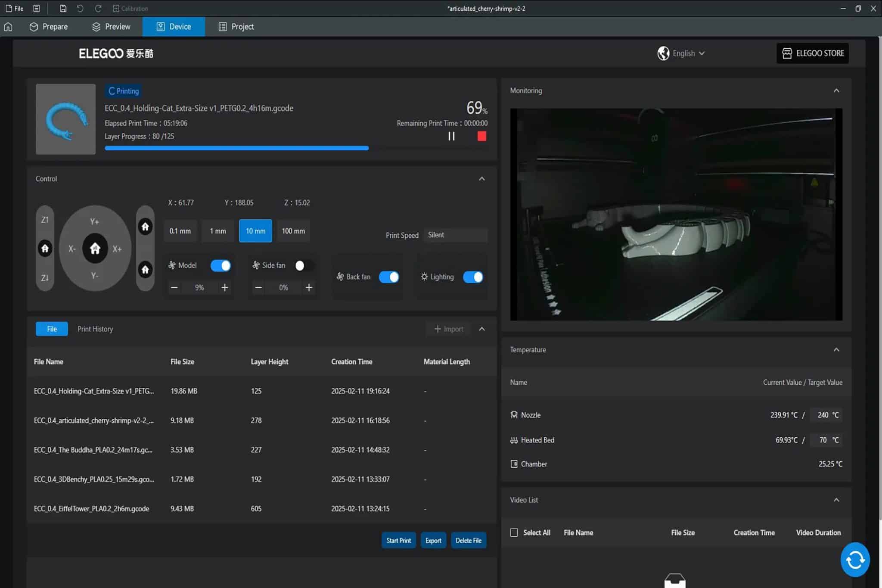Toggle the Model fan switch
Image resolution: width=882 pixels, height=588 pixels.
click(220, 265)
